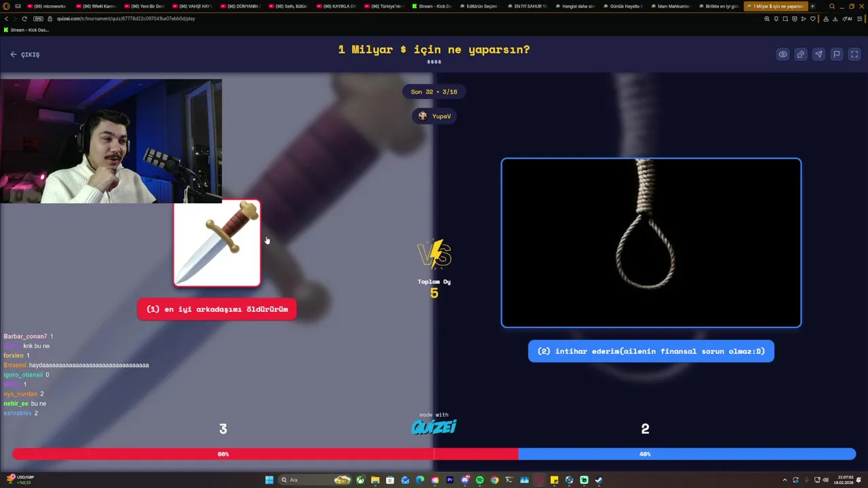Open the Stream - Kick Das... bookmark

[26, 30]
